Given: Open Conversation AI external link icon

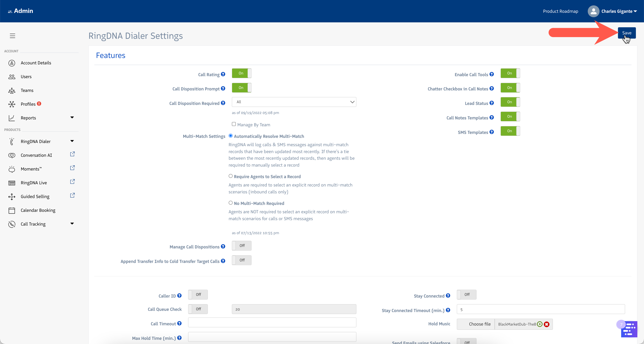Looking at the screenshot, I should tap(72, 154).
